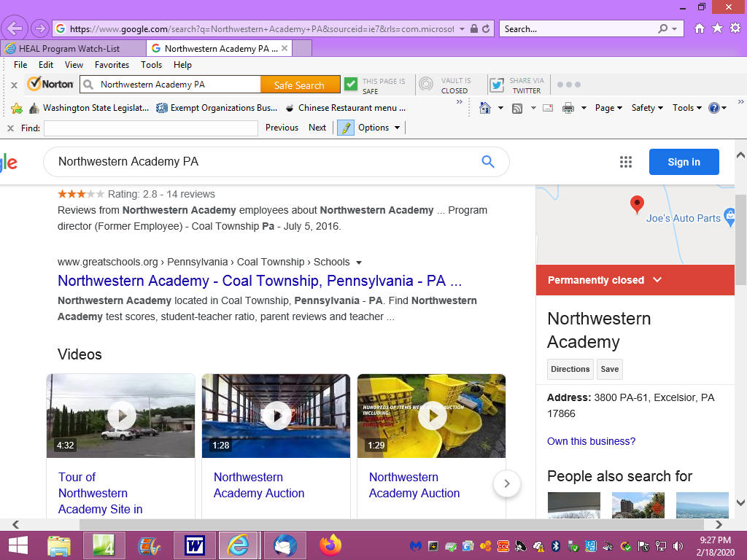Expand the Safety dropdown menu
The image size is (747, 560).
(647, 108)
